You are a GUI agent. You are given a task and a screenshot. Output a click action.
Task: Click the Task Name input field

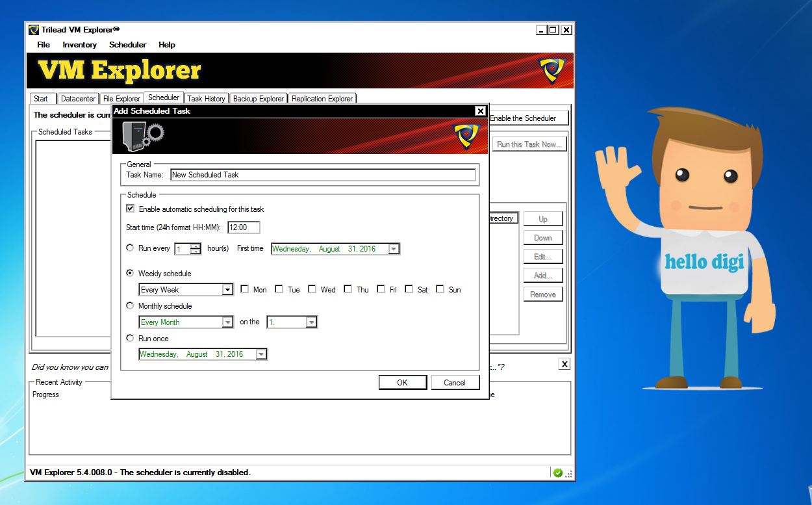(323, 175)
